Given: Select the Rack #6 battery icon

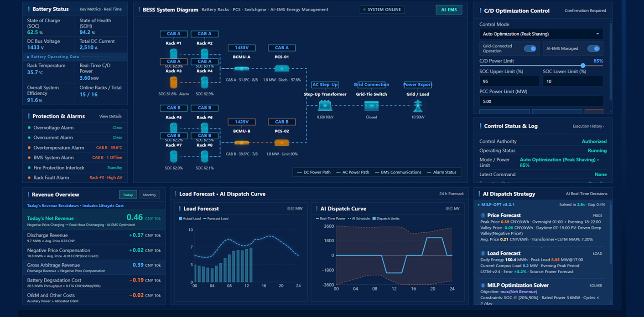Looking at the screenshot, I should click(204, 128).
